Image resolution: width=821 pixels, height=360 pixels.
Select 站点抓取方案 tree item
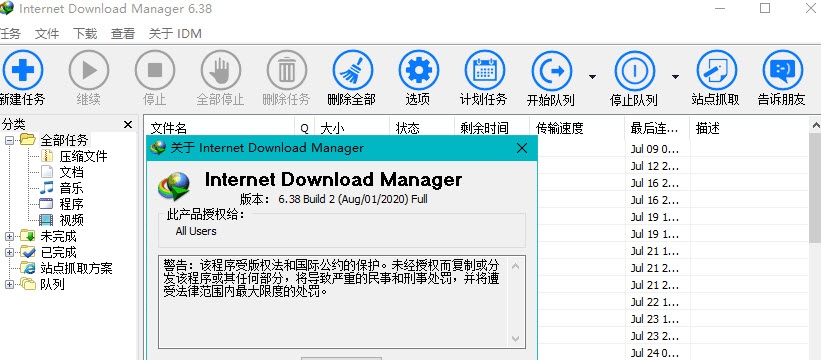coord(76,268)
